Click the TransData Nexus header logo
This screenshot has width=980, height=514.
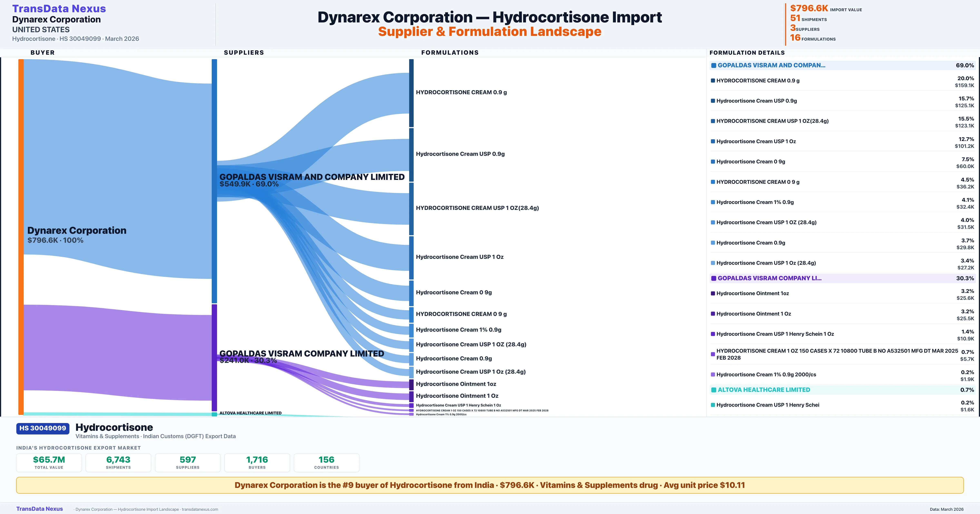coord(59,9)
